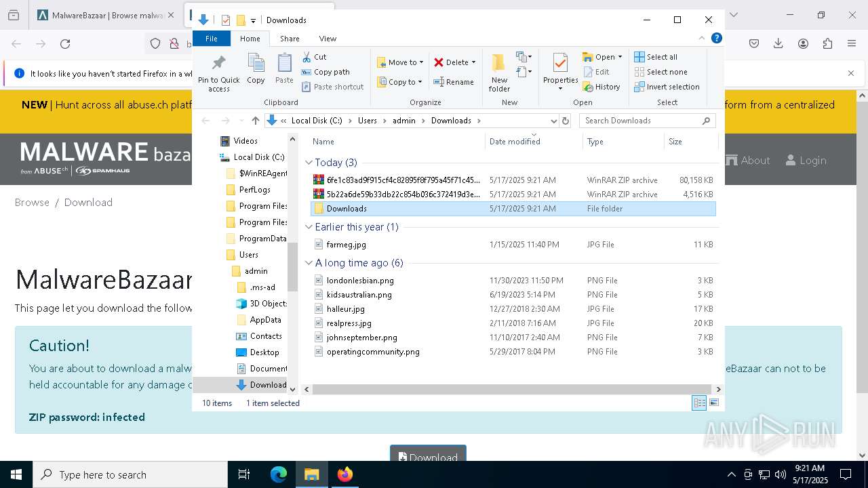Pin to Quick access in ribbon
Screen dimensions: 868x488
[218, 73]
